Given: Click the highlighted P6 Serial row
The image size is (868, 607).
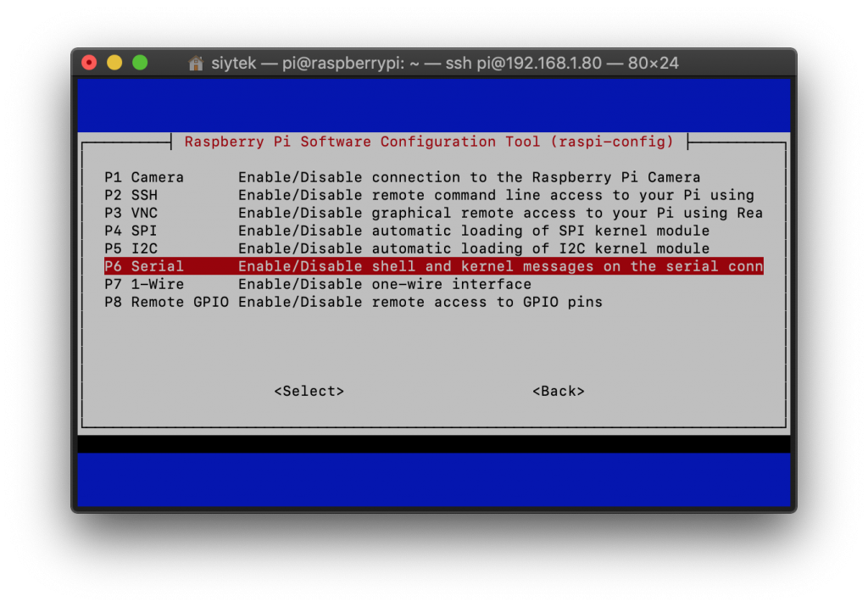Looking at the screenshot, I should click(434, 266).
